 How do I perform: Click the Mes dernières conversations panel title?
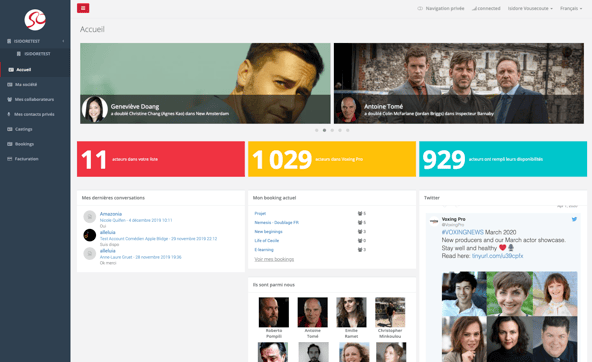pos(113,198)
